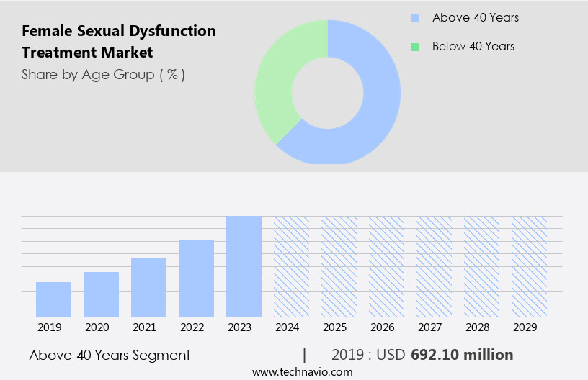Click the 2019 bar in the chart
588x380 pixels.
click(x=53, y=299)
